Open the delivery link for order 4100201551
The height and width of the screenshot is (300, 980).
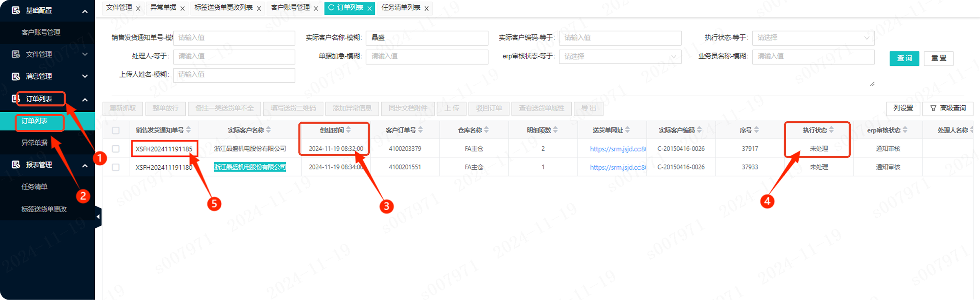[x=617, y=167]
